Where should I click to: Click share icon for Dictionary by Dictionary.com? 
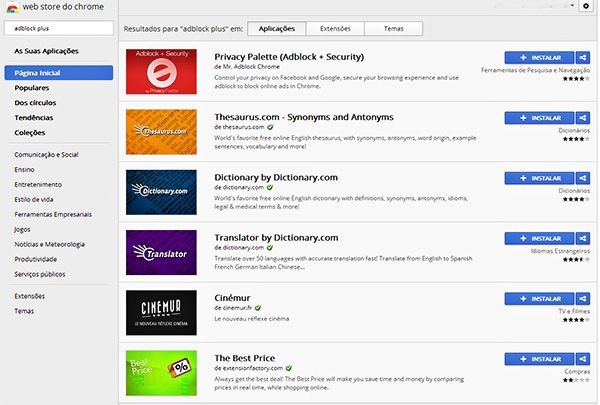click(x=583, y=178)
